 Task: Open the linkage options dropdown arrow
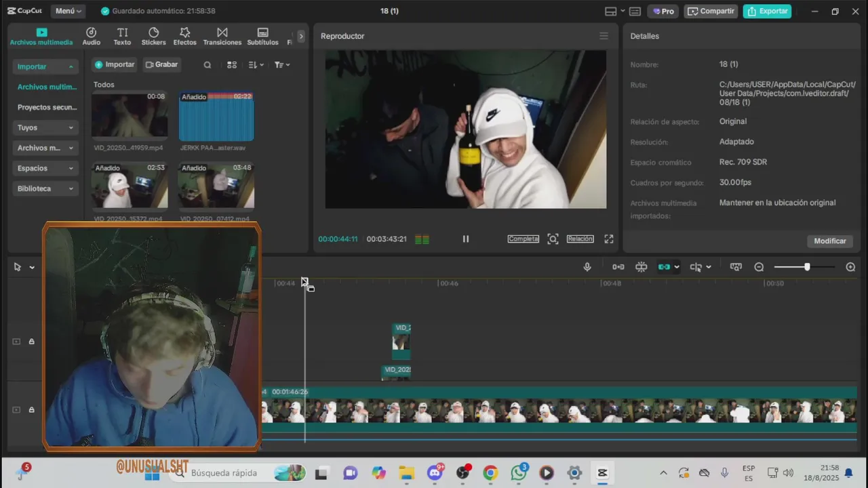tap(677, 267)
